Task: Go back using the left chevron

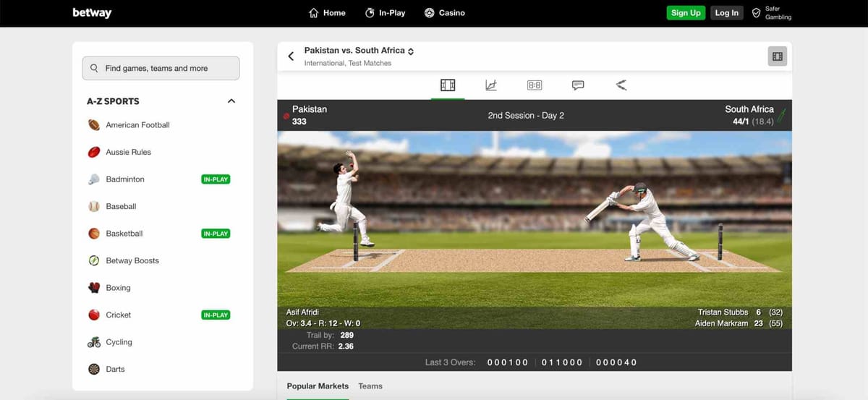Action: (291, 56)
